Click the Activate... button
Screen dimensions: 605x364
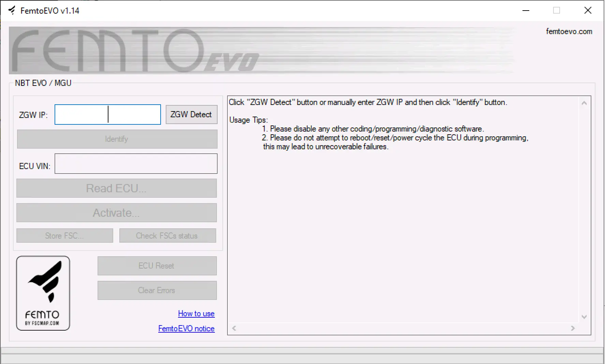tap(117, 213)
